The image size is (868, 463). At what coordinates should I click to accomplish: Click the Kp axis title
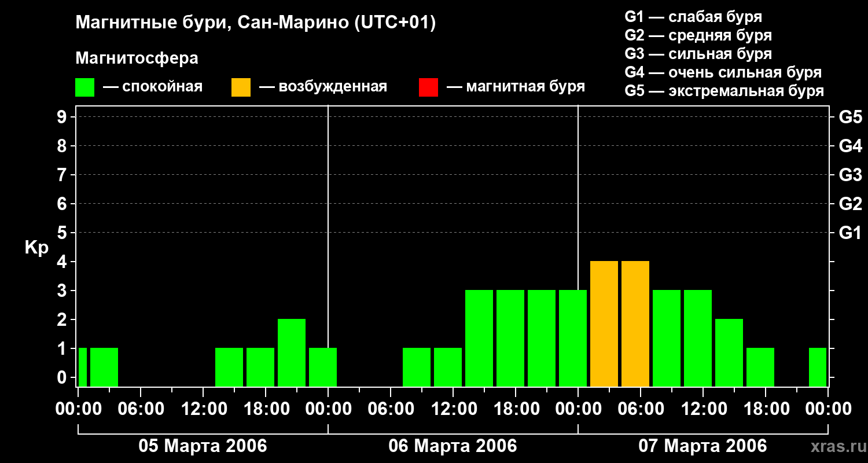36,248
